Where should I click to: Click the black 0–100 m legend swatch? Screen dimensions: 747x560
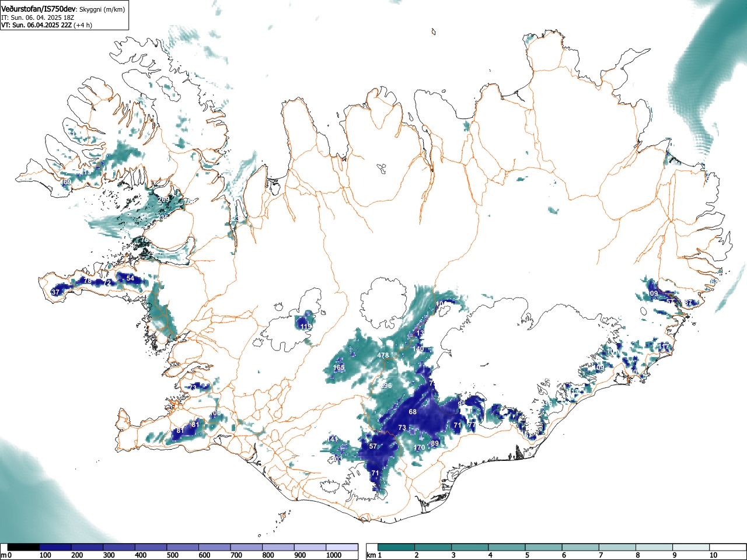[x=23, y=547]
